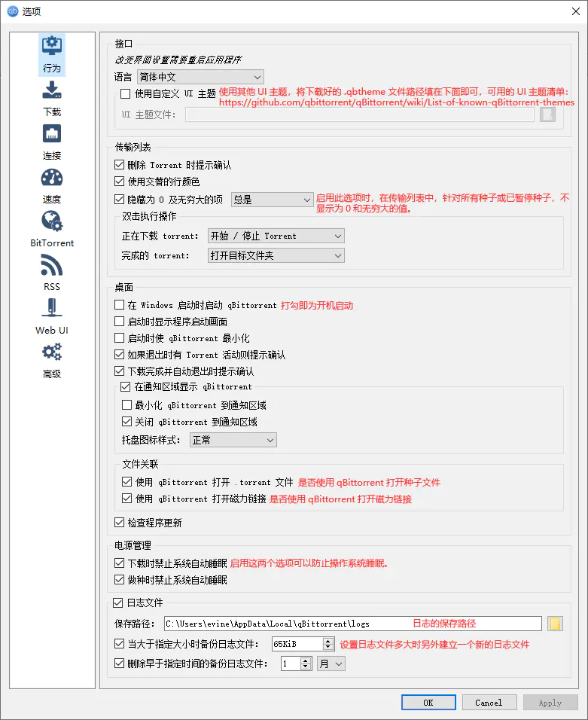Click the OK button
The width and height of the screenshot is (588, 720).
[428, 703]
